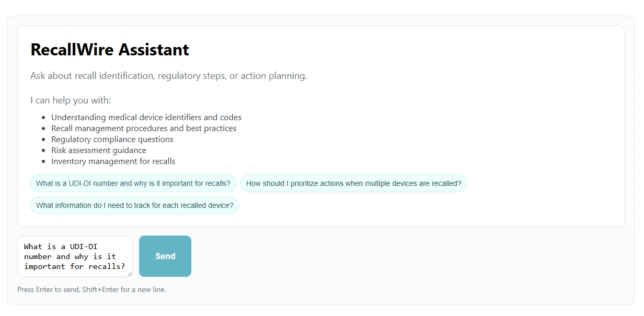Click 'Shift+Enter for a new line' hint
The image size is (644, 316).
click(x=124, y=289)
